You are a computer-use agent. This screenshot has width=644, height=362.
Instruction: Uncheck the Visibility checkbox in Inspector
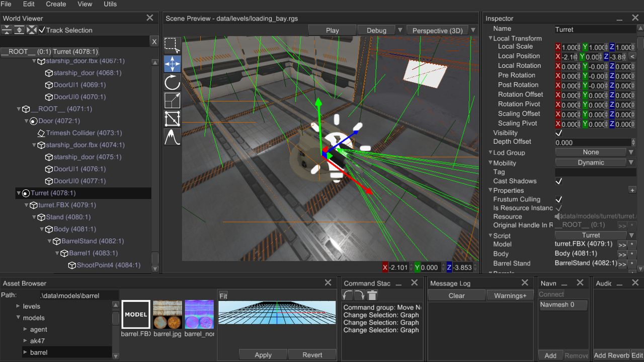pyautogui.click(x=558, y=133)
